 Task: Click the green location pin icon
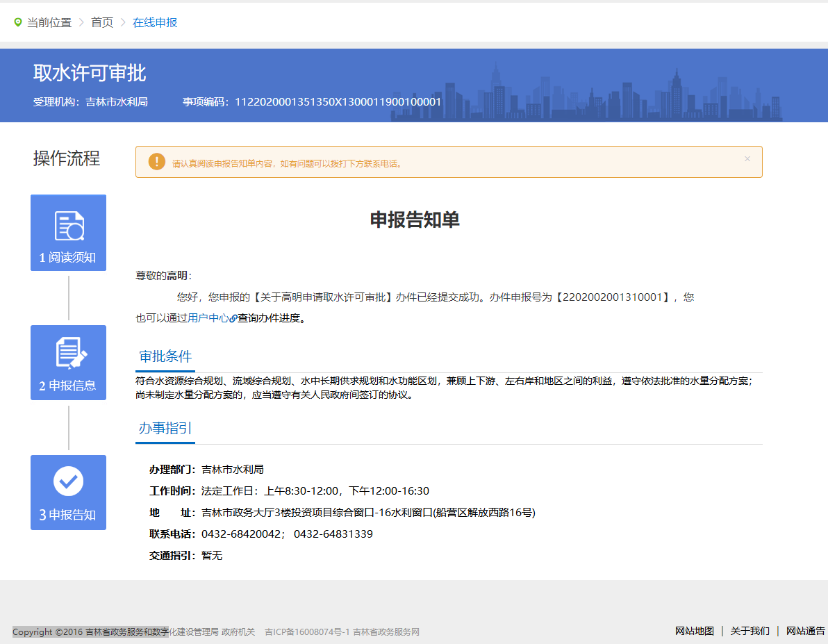[18, 22]
